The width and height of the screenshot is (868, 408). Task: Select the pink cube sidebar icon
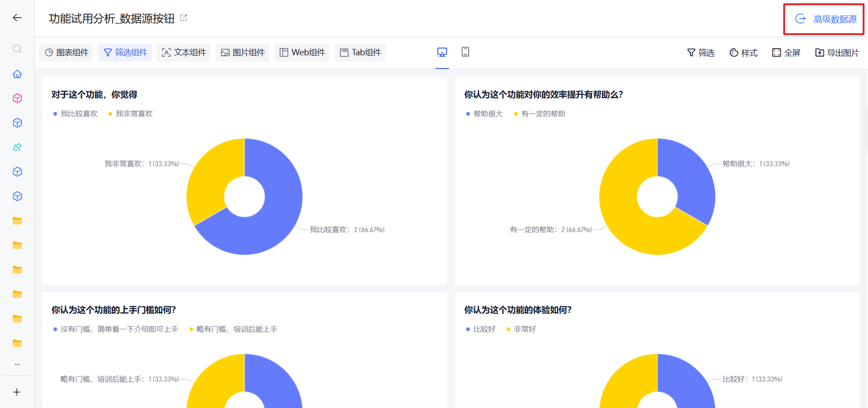click(x=17, y=98)
